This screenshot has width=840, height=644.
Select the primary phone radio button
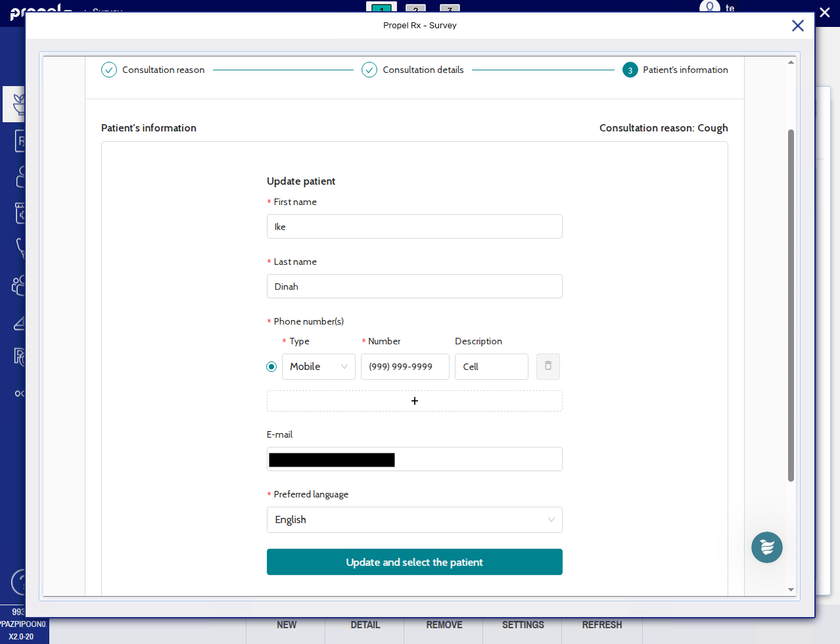pyautogui.click(x=271, y=367)
